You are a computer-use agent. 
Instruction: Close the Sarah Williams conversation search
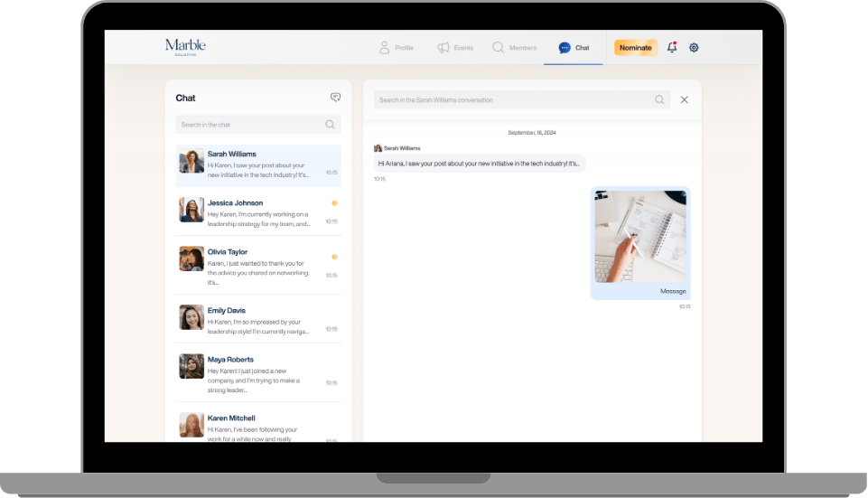pos(684,99)
